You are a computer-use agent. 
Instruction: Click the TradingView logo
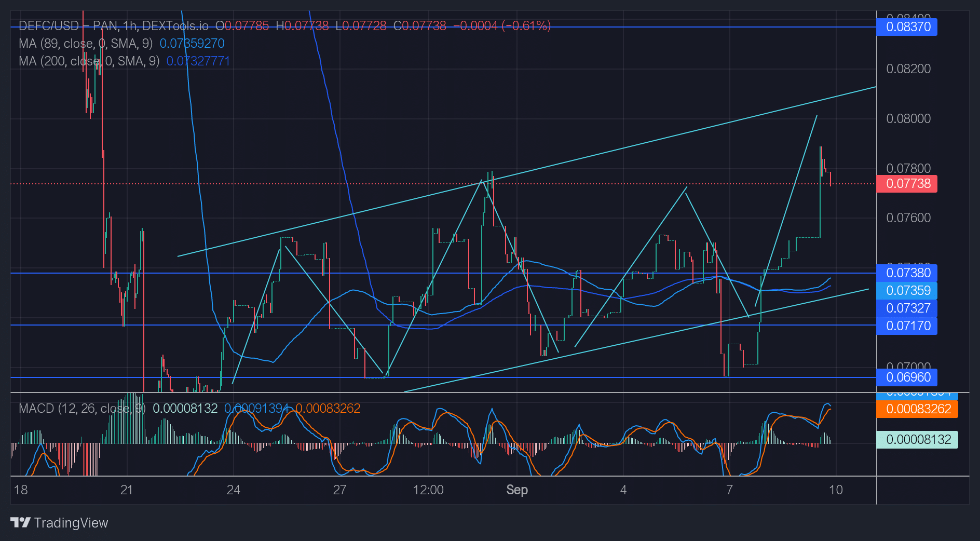20,522
